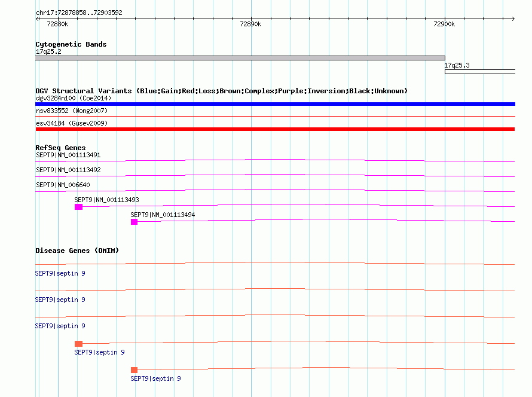532x397 pixels.
Task: Click the DGV Structural Variants track title
Action: [222, 91]
